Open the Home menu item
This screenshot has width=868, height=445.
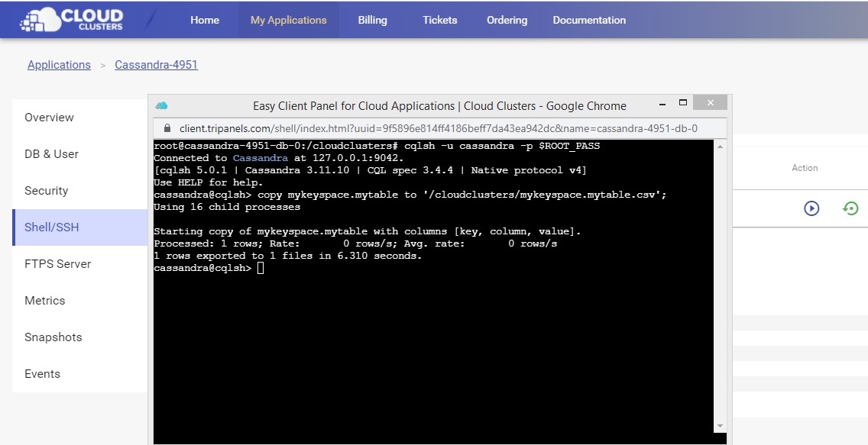(205, 20)
